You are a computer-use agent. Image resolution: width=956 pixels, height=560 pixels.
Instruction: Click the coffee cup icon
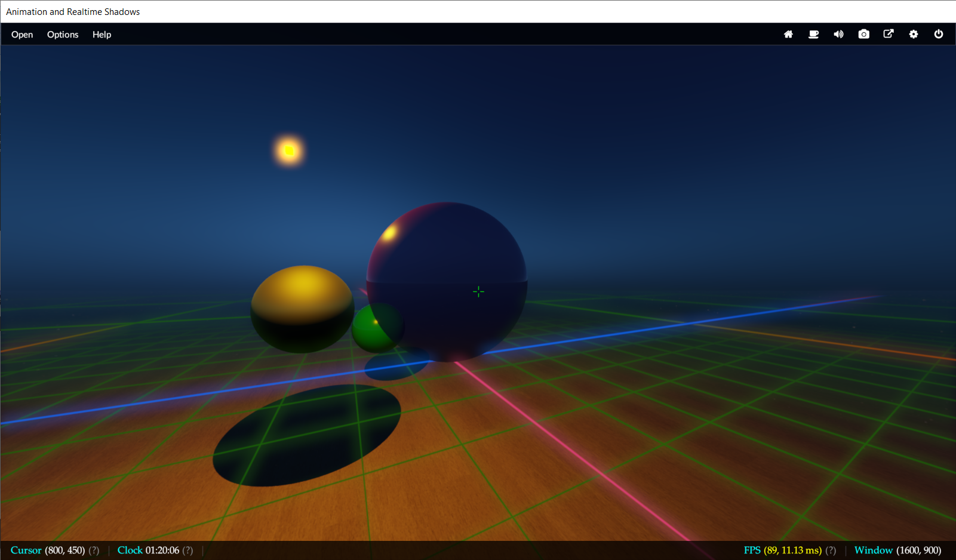[813, 35]
